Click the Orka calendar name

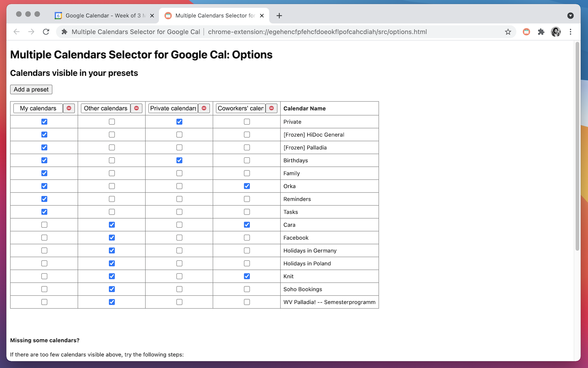point(289,186)
